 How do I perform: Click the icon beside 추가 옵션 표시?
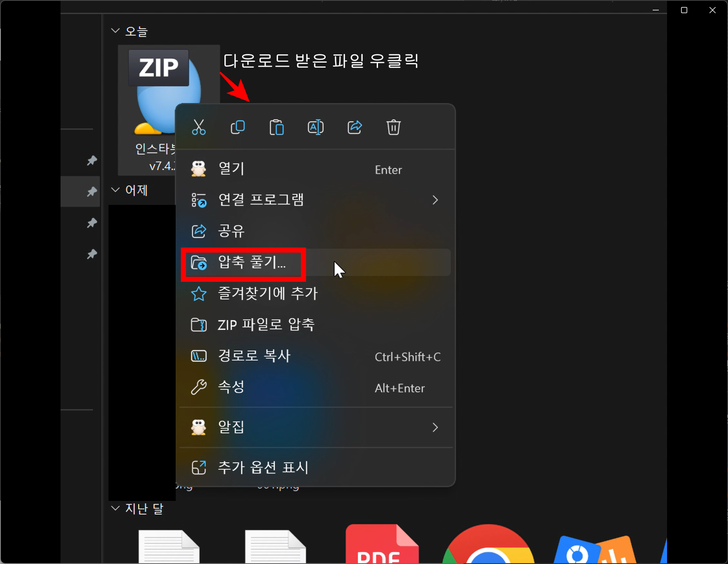(x=199, y=467)
